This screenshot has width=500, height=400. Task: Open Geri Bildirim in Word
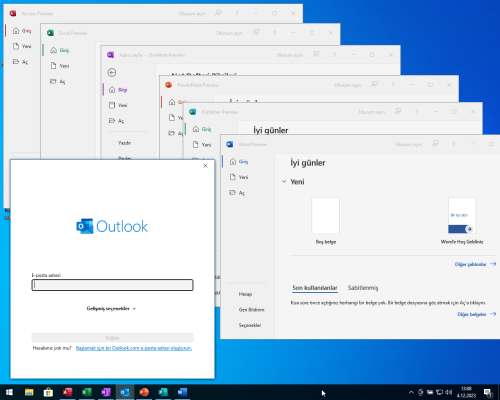tap(251, 310)
